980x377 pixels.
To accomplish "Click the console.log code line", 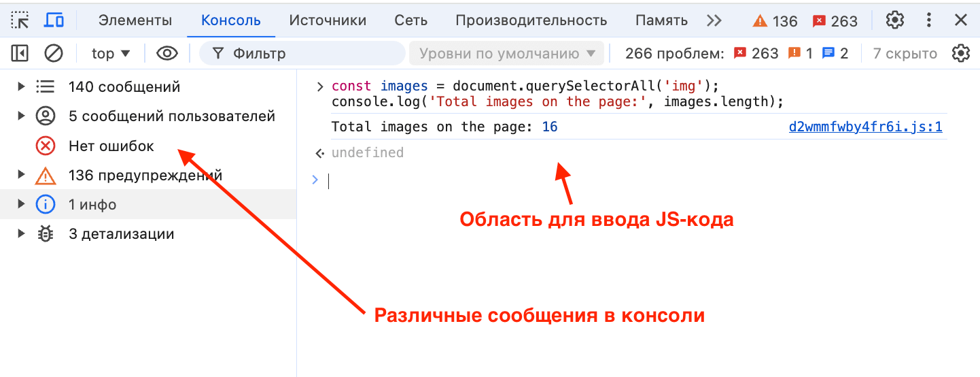I will coord(557,101).
